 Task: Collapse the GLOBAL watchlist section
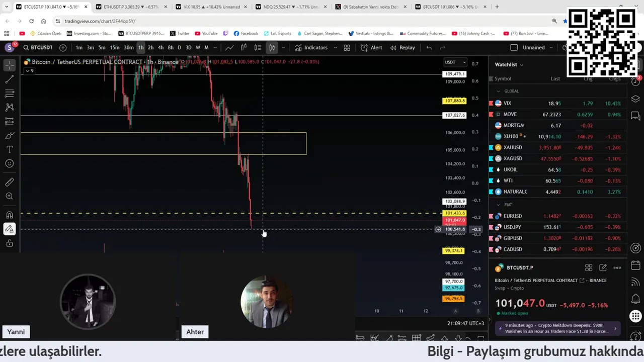coord(498,91)
